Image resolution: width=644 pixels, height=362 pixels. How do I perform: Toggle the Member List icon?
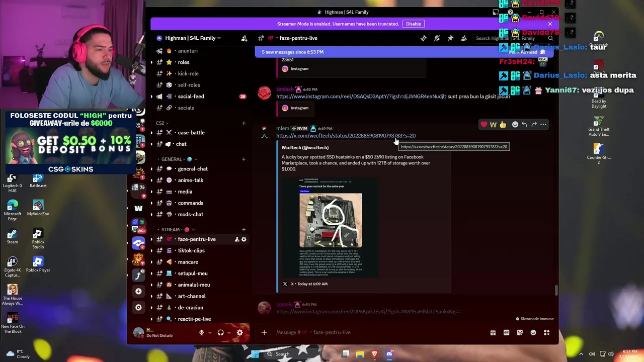coord(463,38)
